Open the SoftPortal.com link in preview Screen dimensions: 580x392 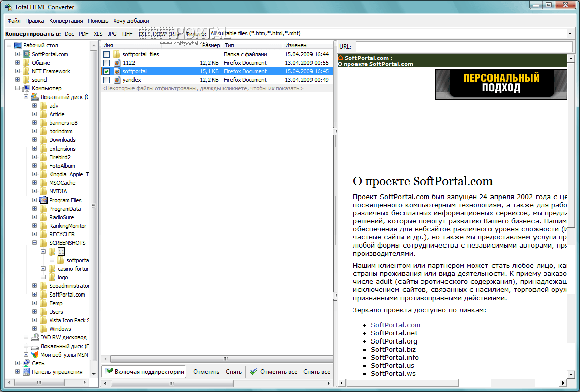click(395, 325)
